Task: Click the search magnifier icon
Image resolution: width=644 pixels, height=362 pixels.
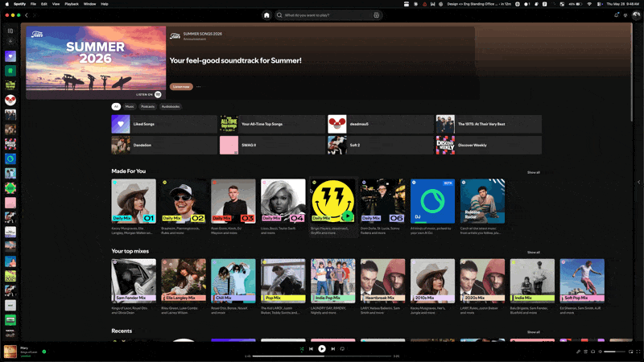Action: (x=279, y=15)
